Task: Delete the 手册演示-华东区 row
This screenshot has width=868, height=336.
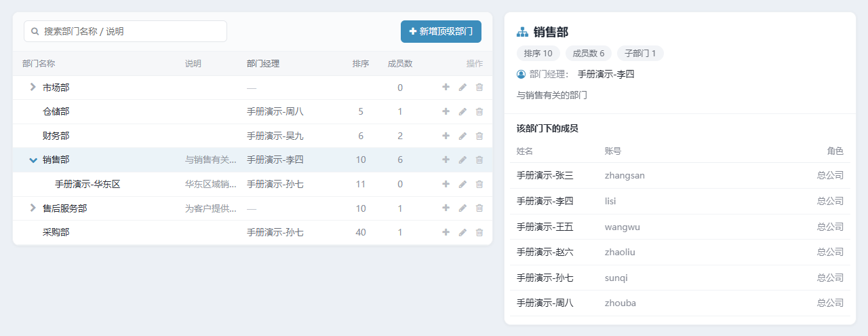Action: pyautogui.click(x=479, y=184)
